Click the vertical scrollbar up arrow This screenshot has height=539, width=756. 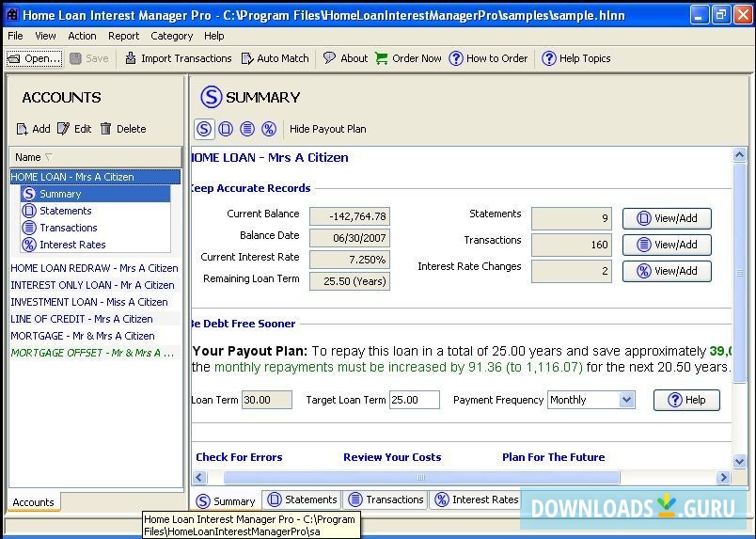(x=740, y=155)
